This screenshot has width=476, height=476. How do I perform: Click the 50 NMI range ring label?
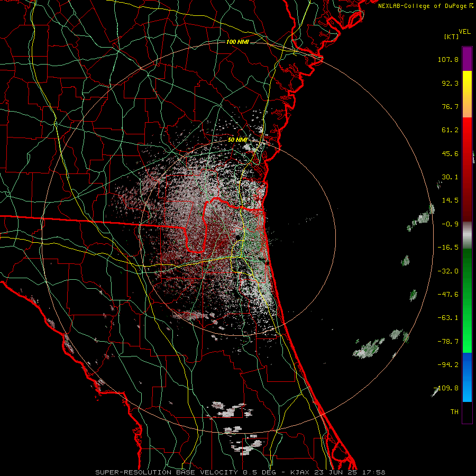tap(237, 140)
